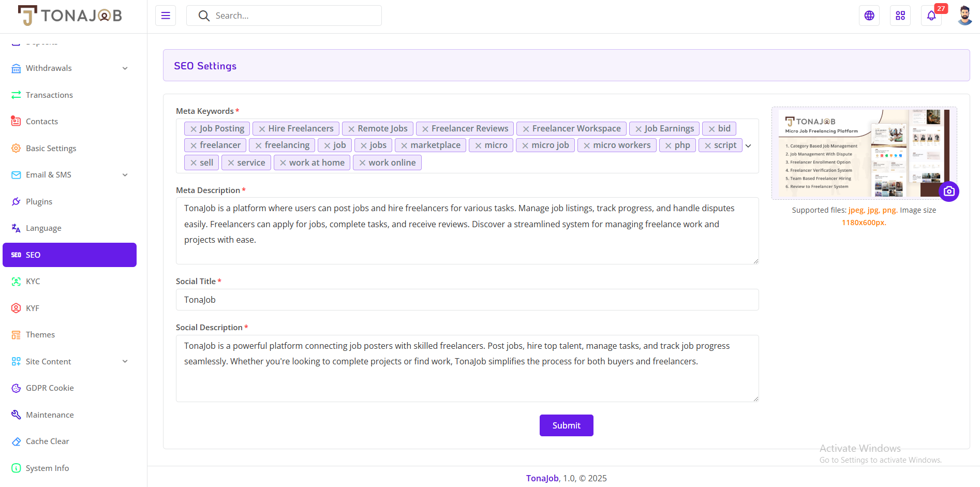980x487 pixels.
Task: Open the TonaJob logo home link
Action: pos(70,16)
